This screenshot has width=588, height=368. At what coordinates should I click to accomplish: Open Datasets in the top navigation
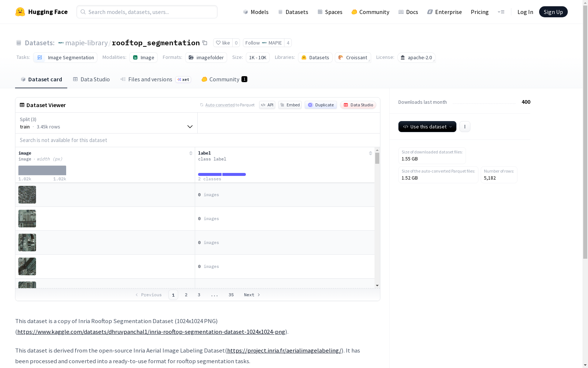tap(293, 12)
